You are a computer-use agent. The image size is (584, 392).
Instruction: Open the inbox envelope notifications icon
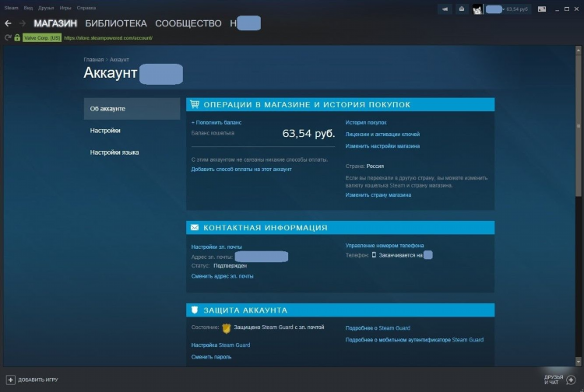[462, 9]
